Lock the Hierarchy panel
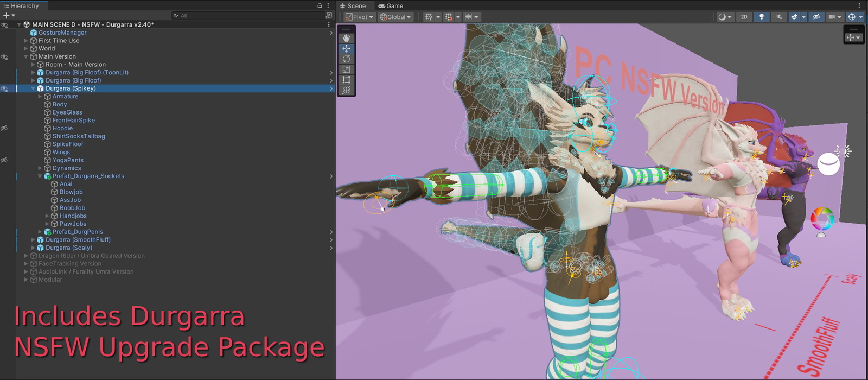The height and width of the screenshot is (380, 868). [320, 5]
